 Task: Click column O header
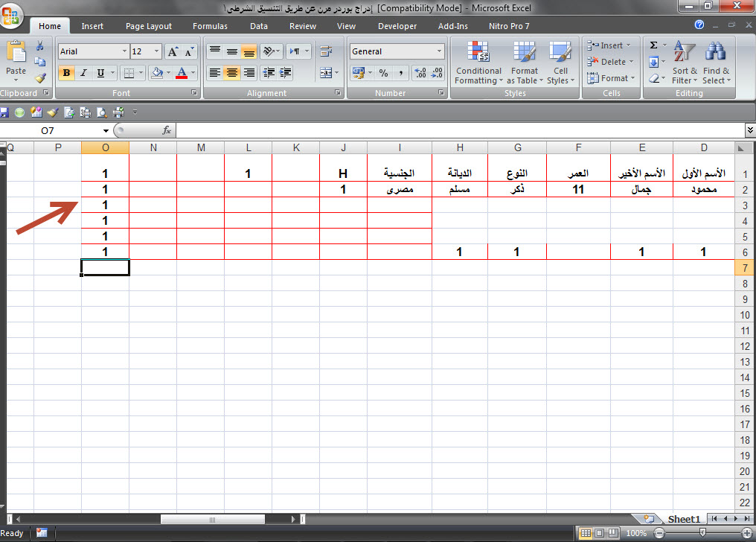[105, 147]
